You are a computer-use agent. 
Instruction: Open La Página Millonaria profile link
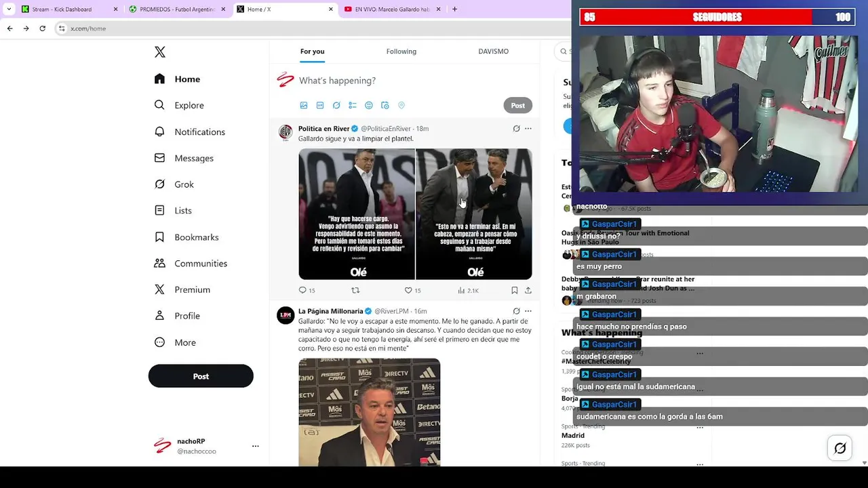tap(331, 311)
